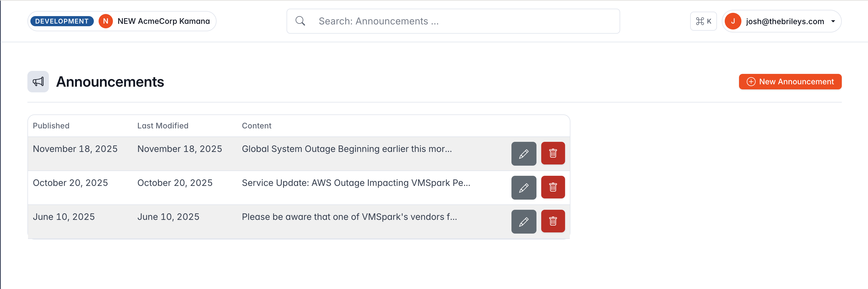
Task: Click the megaphone Announcements icon
Action: pyautogui.click(x=38, y=82)
